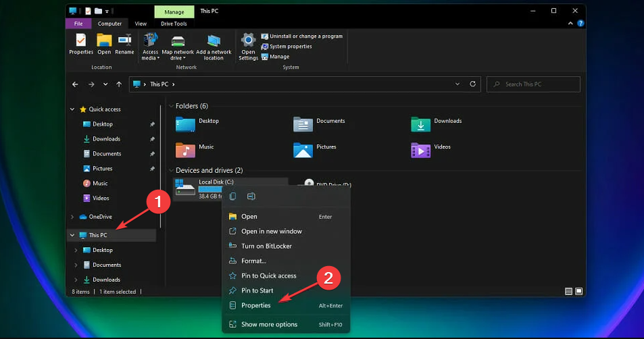This screenshot has width=644, height=339.
Task: Expand Downloads under This PC
Action: (x=76, y=280)
